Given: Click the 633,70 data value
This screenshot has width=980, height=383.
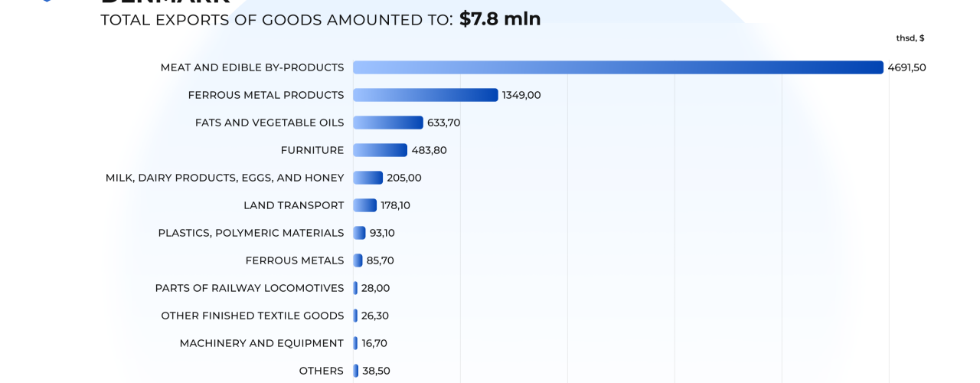Looking at the screenshot, I should coord(444,123).
